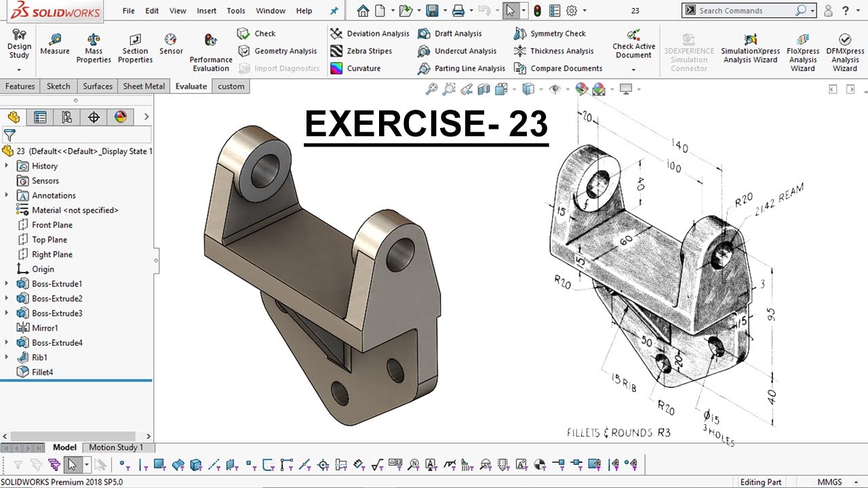Click the Print icon
The width and height of the screenshot is (868, 488).
[x=458, y=11]
